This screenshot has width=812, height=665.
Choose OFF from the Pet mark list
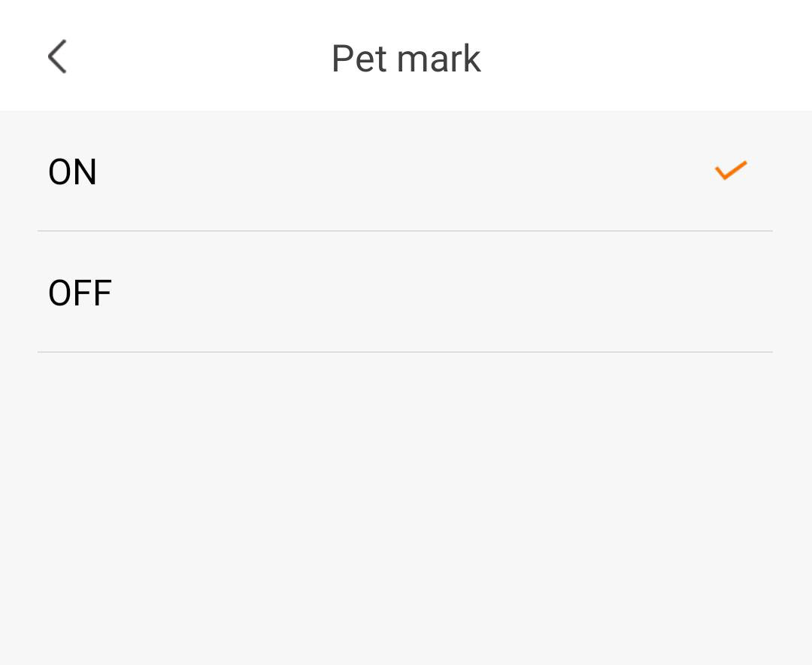click(404, 293)
